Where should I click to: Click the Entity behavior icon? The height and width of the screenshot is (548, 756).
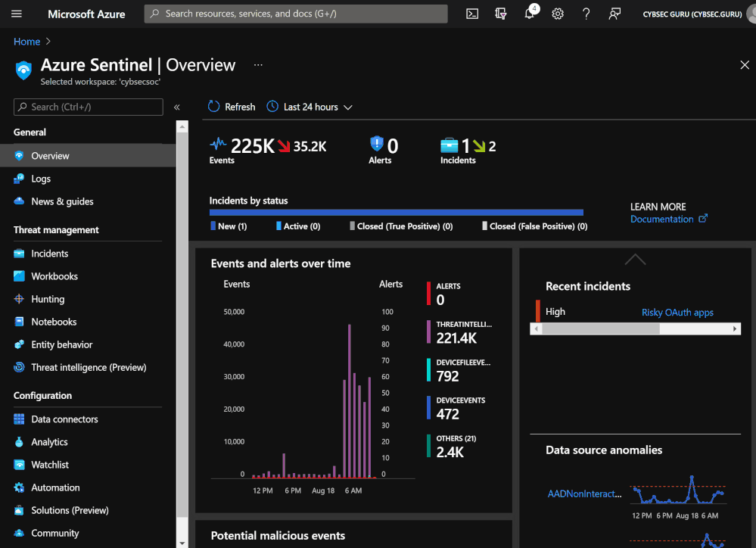tap(19, 344)
